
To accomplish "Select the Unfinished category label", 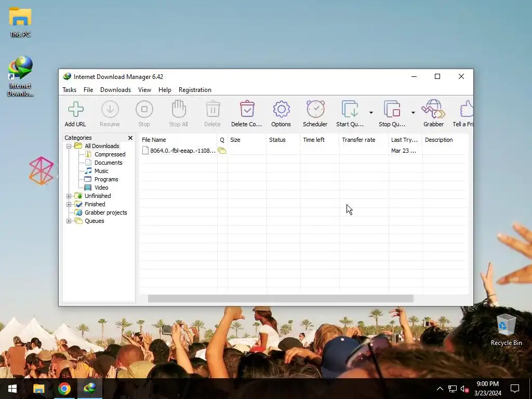I will click(x=98, y=196).
